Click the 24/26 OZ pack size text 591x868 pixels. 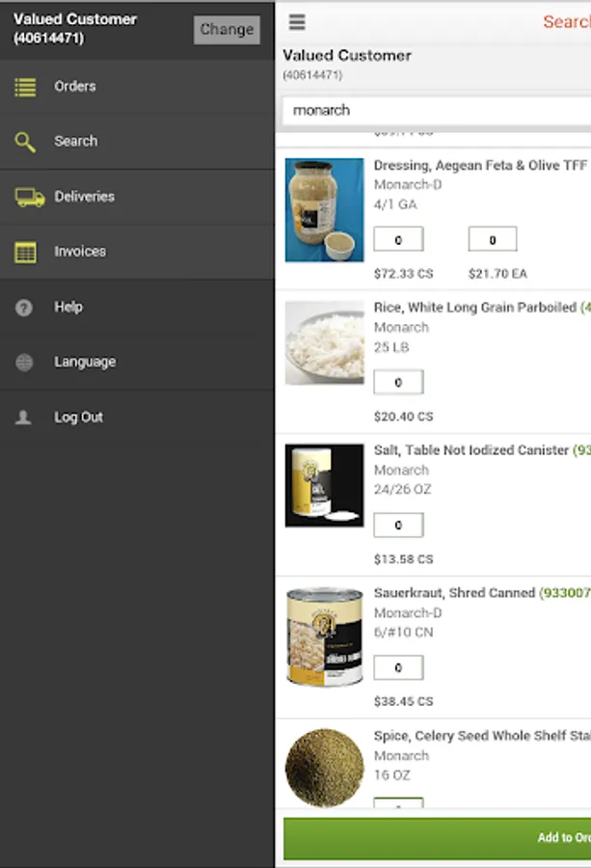(x=402, y=489)
